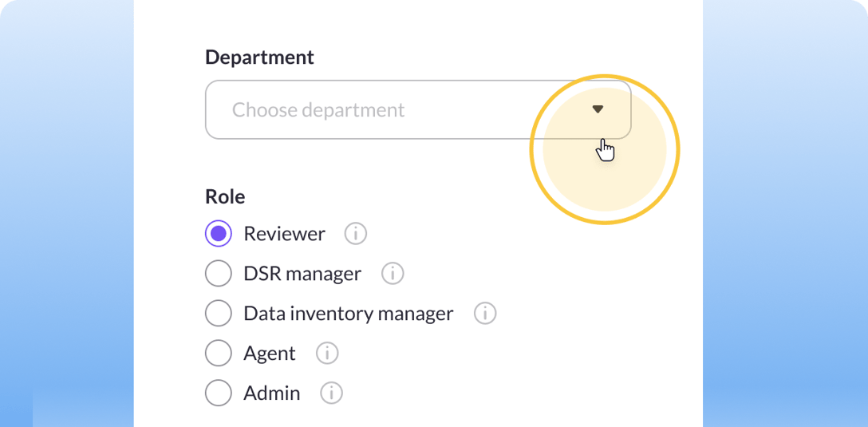Expand the department dropdown arrow
Viewport: 868px width, 427px height.
click(x=598, y=109)
